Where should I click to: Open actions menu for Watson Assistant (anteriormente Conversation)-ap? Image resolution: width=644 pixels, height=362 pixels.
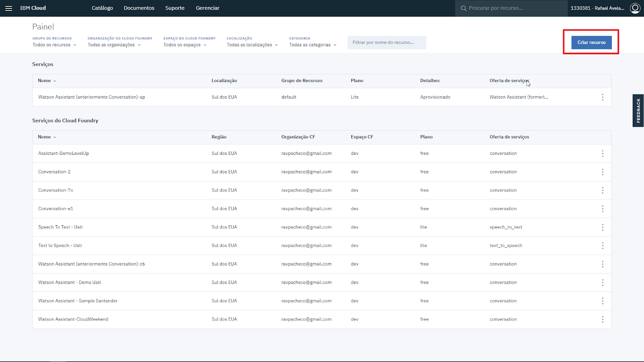click(603, 97)
